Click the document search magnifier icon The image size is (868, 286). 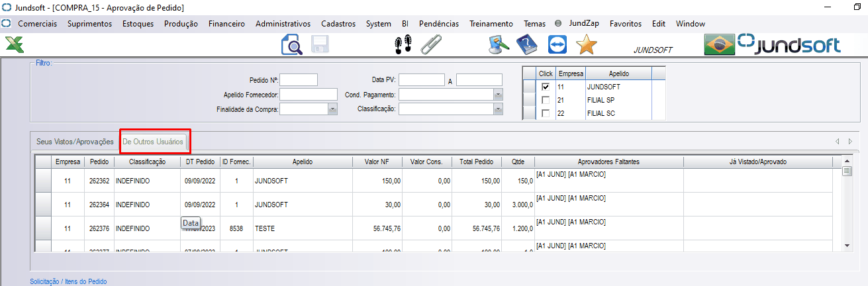click(x=291, y=45)
